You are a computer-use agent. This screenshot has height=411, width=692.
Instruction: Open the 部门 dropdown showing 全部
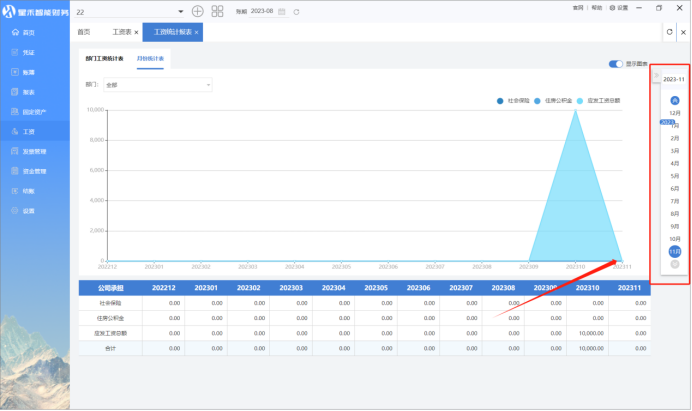pos(157,85)
